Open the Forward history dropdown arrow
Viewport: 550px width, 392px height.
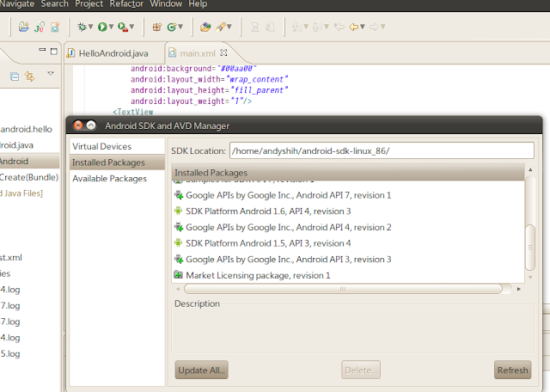click(x=383, y=27)
